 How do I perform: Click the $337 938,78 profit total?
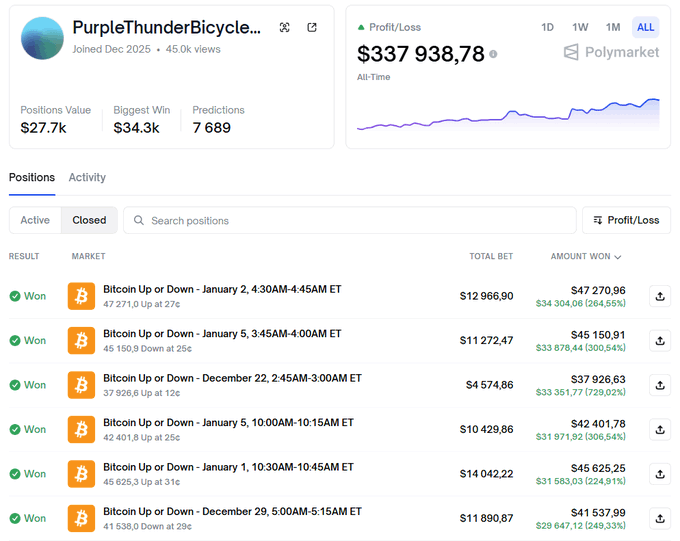(420, 54)
